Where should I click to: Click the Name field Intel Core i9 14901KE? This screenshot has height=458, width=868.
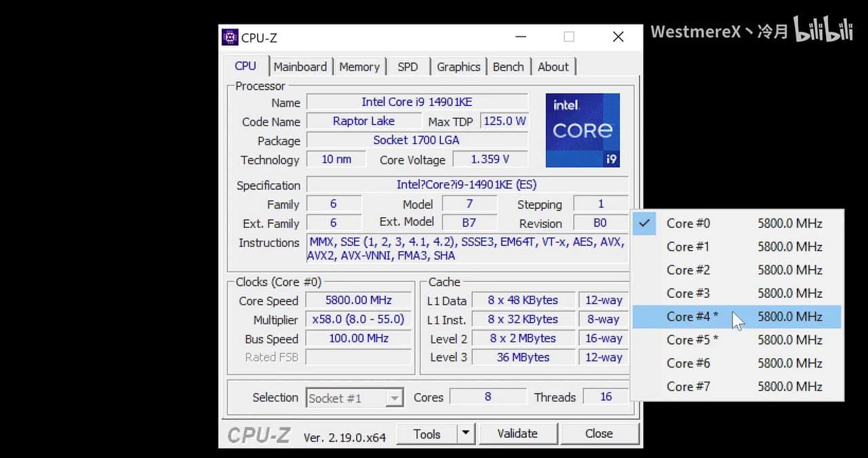(x=417, y=102)
